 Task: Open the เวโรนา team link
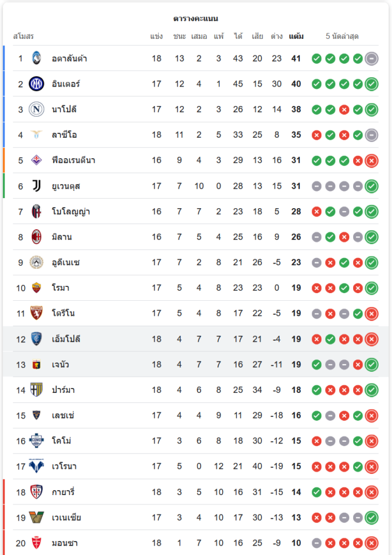point(64,467)
